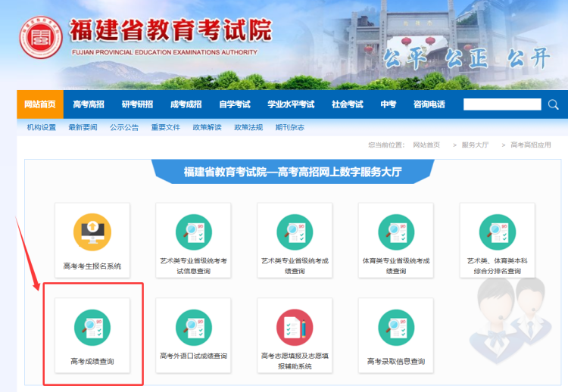Image resolution: width=568 pixels, height=392 pixels.
Task: Open the 自学考试 nav tab
Action: pyautogui.click(x=235, y=104)
